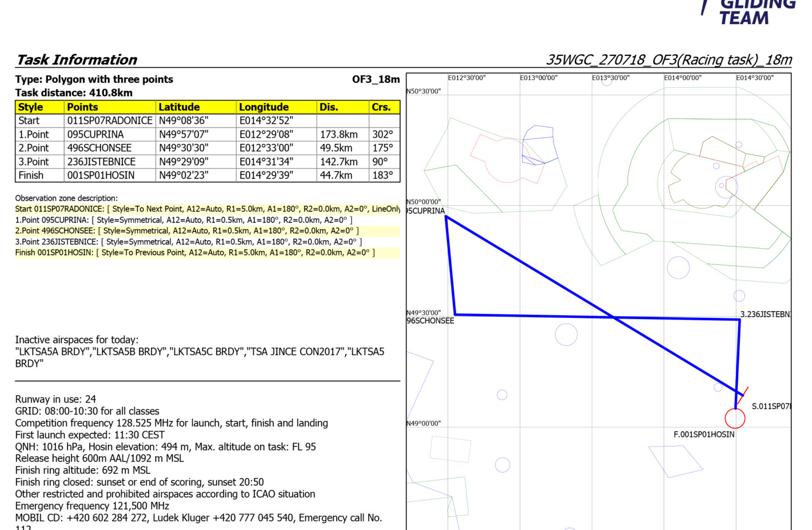This screenshot has width=812, height=530.
Task: Click the Task Information heading
Action: (x=77, y=60)
